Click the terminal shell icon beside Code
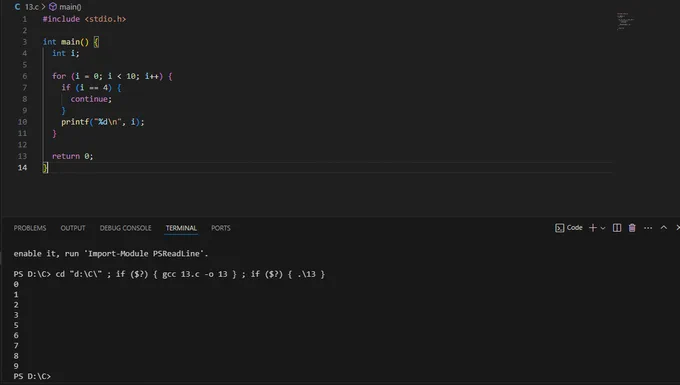 (559, 228)
